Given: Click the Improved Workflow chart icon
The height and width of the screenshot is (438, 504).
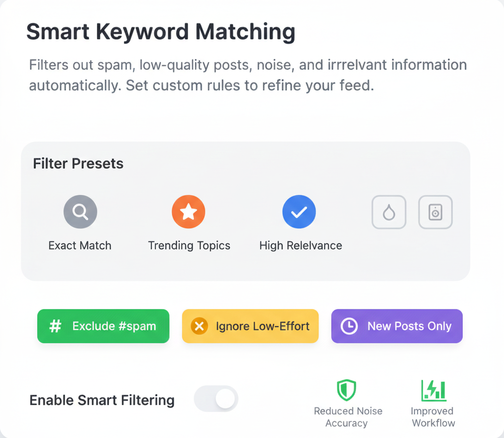Looking at the screenshot, I should (x=432, y=390).
